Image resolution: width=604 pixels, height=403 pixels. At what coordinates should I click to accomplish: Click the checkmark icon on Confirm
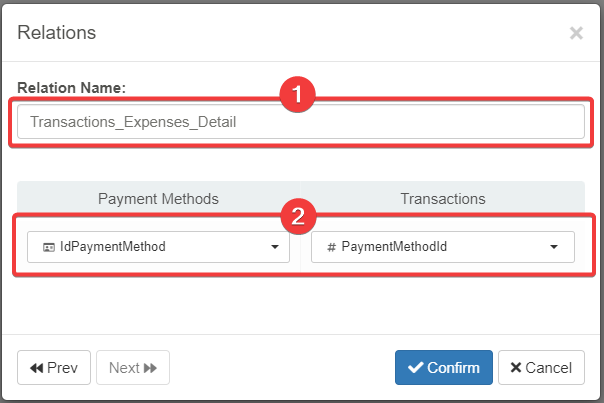pos(415,368)
